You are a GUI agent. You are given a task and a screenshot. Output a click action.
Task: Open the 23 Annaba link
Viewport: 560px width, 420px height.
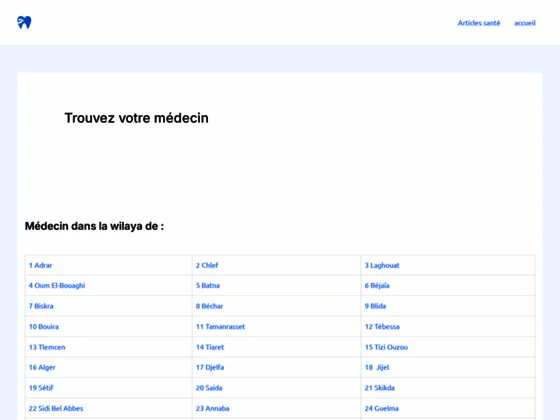pos(212,409)
